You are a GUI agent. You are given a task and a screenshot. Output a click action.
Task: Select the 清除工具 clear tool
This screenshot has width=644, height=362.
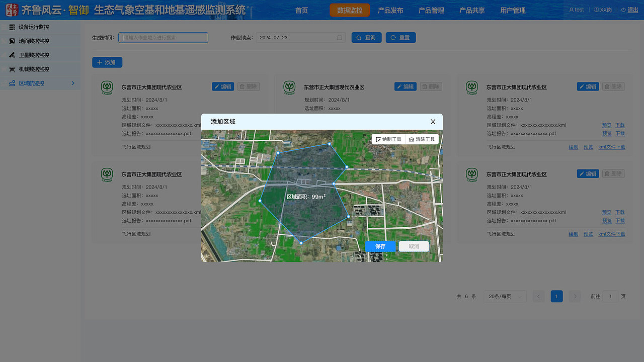(x=422, y=139)
